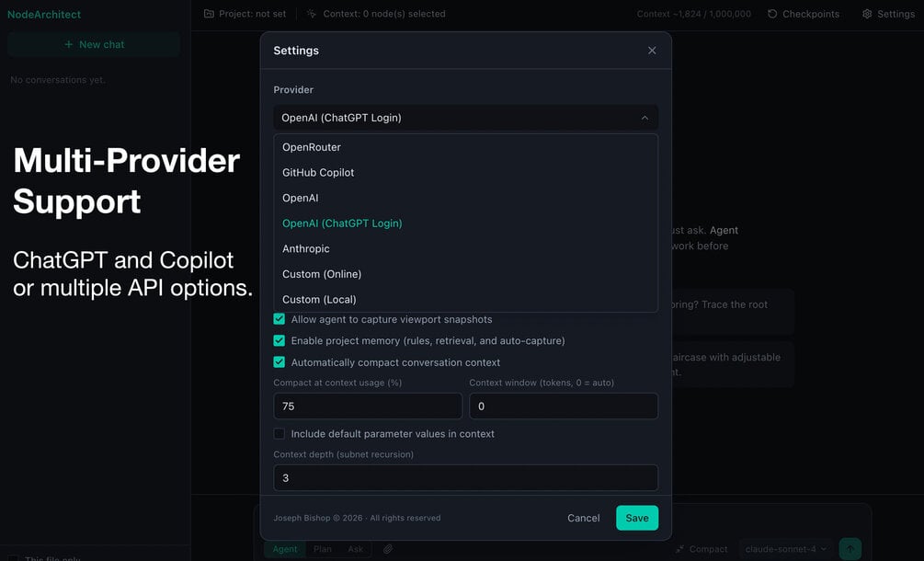Click the Compact at context usage field

pos(368,406)
